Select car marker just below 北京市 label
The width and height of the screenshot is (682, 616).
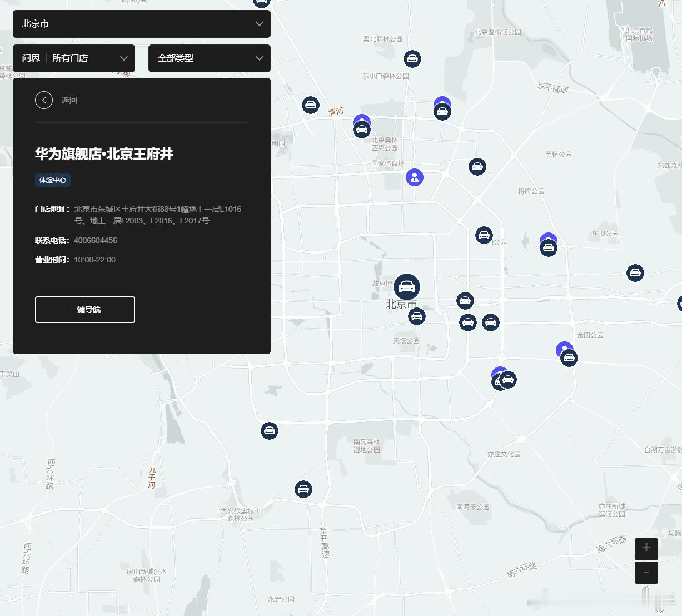(417, 317)
